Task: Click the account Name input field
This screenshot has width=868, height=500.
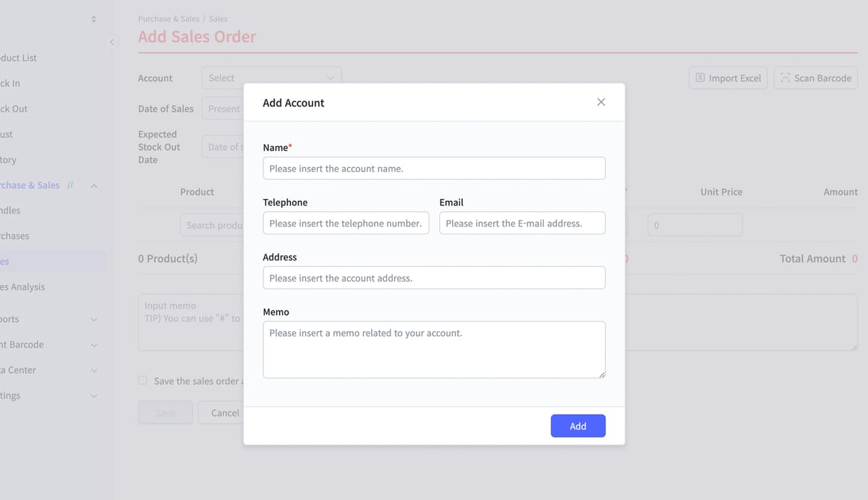Action: [x=434, y=168]
